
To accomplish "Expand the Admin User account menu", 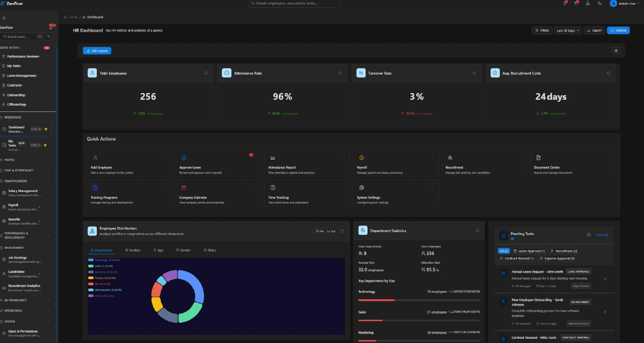I will (625, 3).
